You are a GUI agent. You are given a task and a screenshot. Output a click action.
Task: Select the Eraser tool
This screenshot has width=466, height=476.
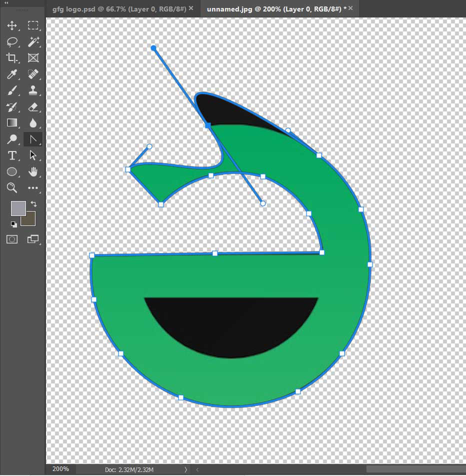coord(33,107)
